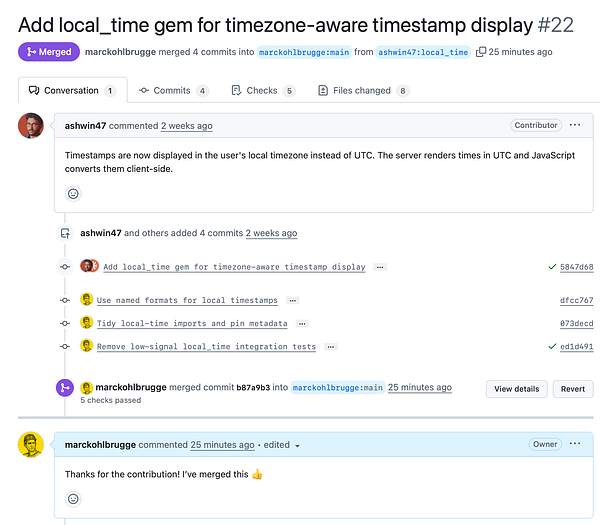Add emoji reaction to ashwin47's comment
This screenshot has width=600, height=525.
[x=73, y=194]
